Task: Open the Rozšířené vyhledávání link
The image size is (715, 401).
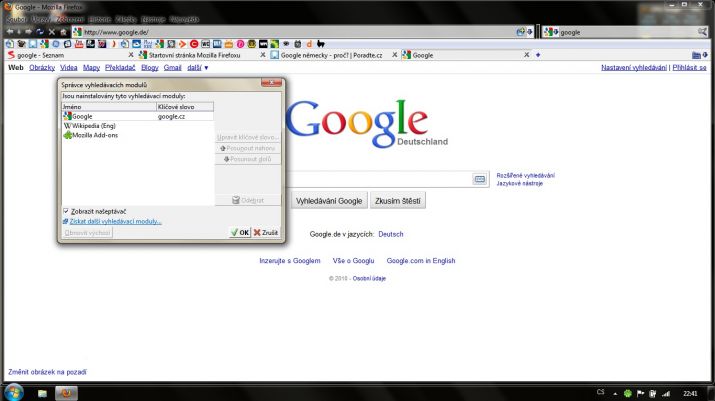Action: click(x=525, y=175)
